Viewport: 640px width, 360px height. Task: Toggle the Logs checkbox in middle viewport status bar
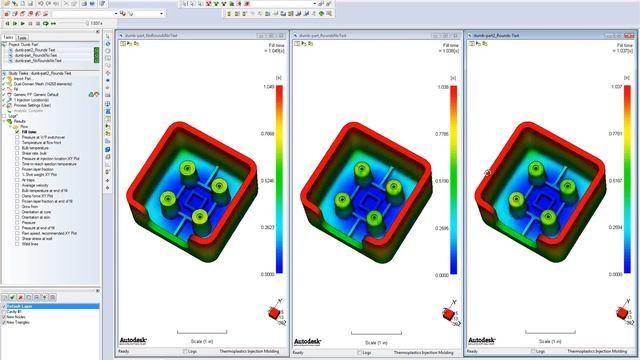tap(359, 352)
